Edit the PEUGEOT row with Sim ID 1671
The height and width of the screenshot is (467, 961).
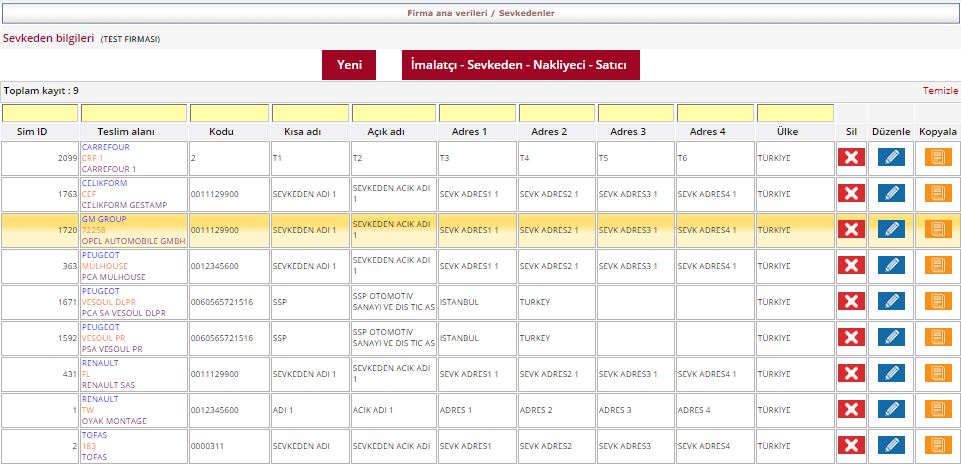[891, 301]
